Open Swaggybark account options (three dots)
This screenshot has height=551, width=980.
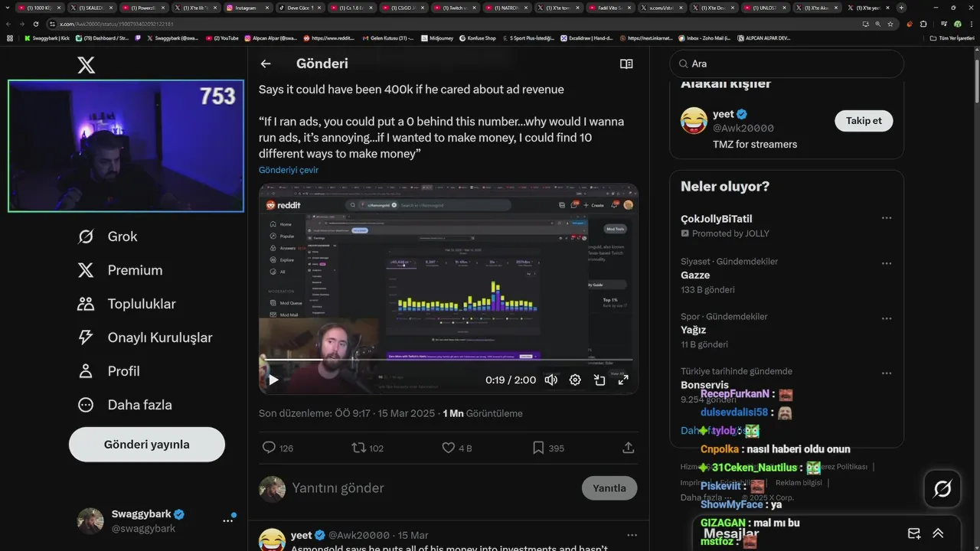[227, 520]
